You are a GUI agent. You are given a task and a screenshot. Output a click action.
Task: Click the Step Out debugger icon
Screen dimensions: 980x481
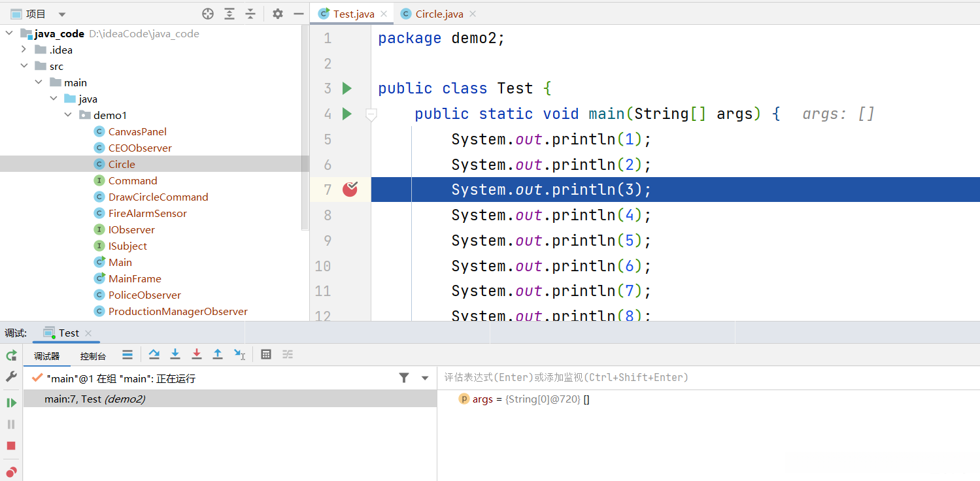click(x=218, y=354)
